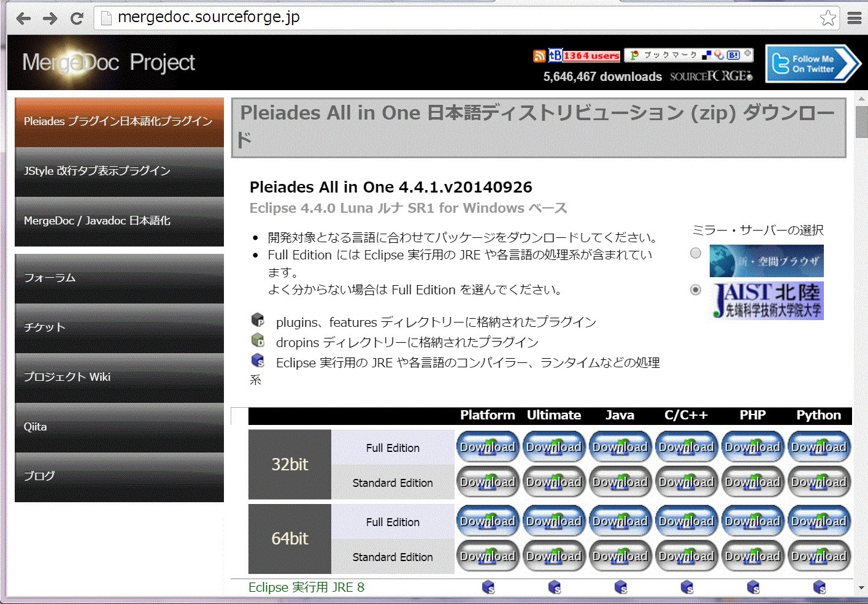The image size is (868, 604).
Task: Open the 1364 users bookmark counter
Action: pyautogui.click(x=584, y=55)
